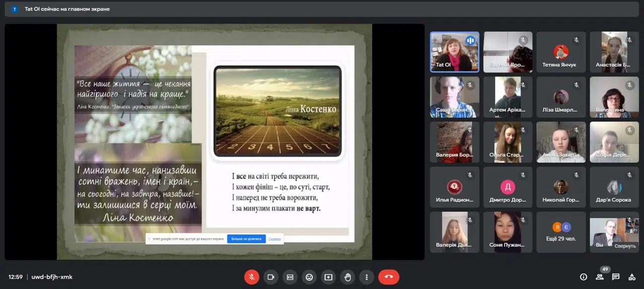Open the chat panel icon
Viewport: 644px width, 289px height.
(x=616, y=277)
